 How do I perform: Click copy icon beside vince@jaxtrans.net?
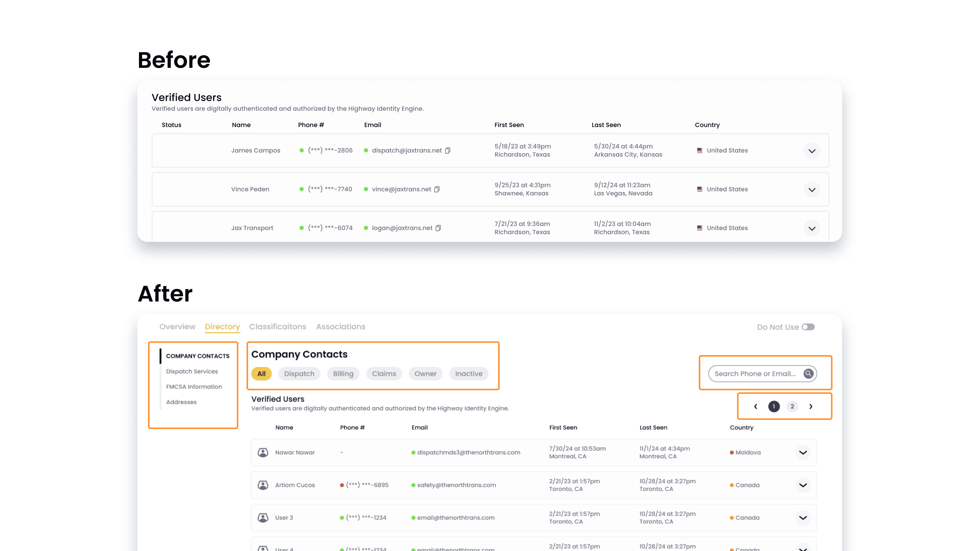click(437, 189)
